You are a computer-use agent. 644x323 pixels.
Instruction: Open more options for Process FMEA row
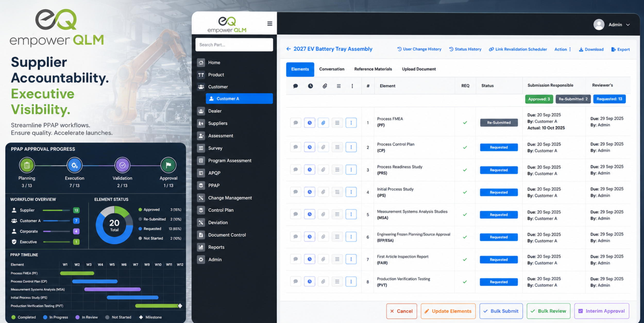point(351,123)
